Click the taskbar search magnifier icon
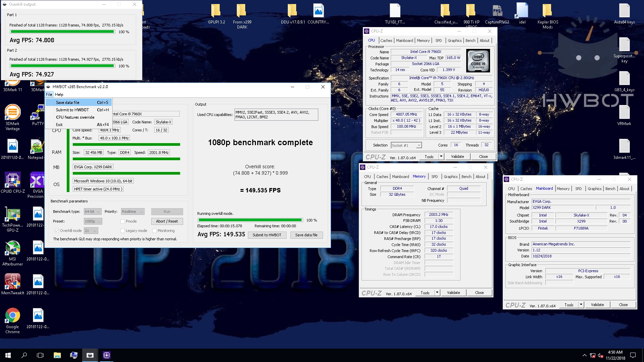This screenshot has height=362, width=644. coord(24,355)
